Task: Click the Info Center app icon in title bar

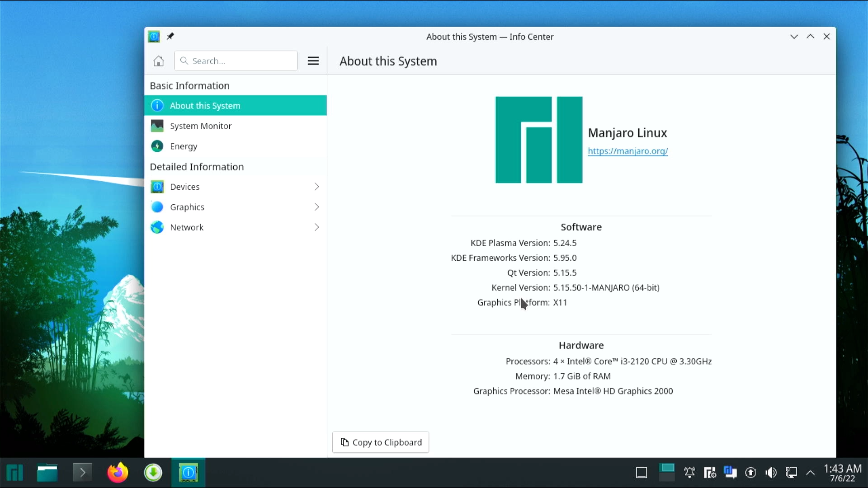Action: 154,37
